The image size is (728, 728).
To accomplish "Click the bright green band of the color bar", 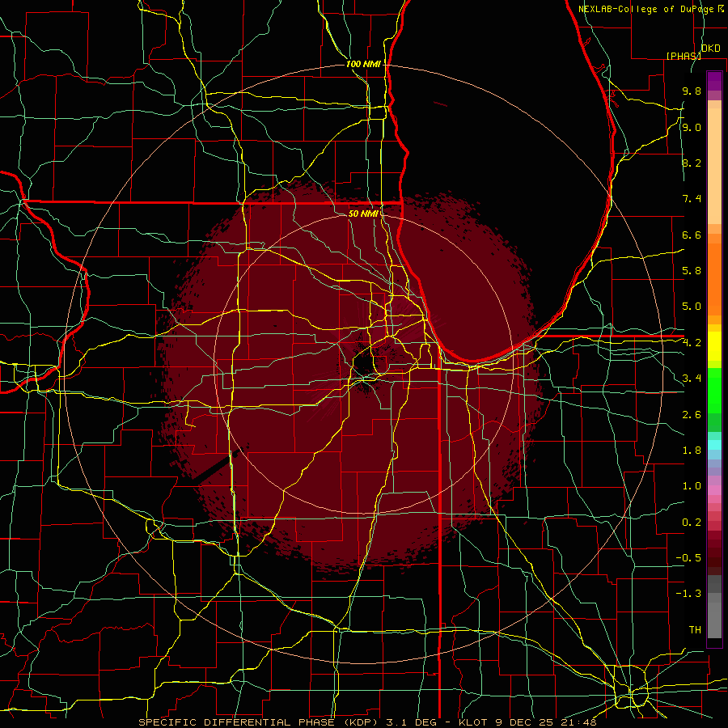I will pos(714,390).
